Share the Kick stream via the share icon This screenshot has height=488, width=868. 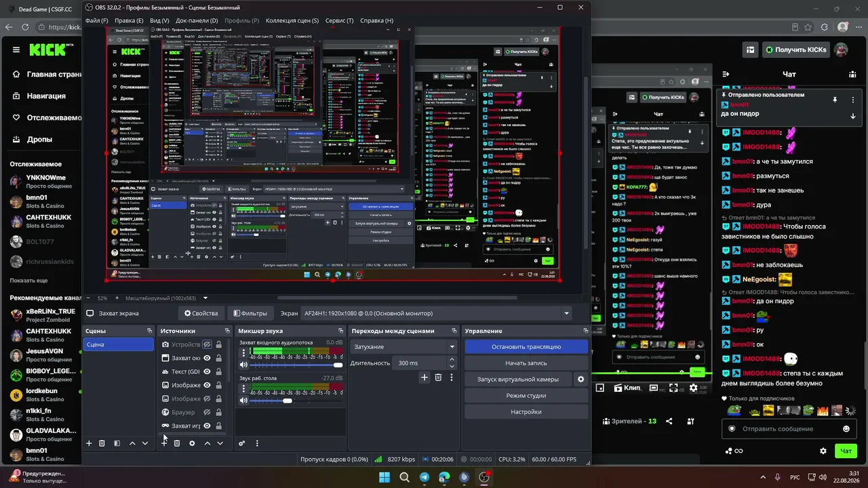(x=669, y=421)
